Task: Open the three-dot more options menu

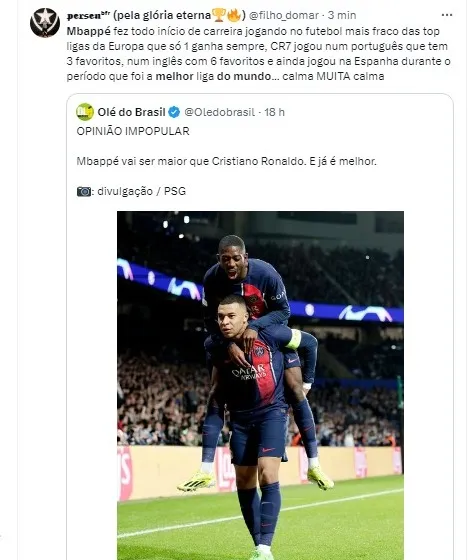Action: tap(447, 15)
